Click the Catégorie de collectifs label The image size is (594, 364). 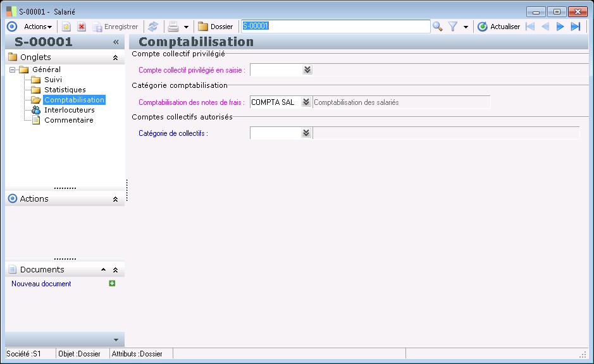173,133
